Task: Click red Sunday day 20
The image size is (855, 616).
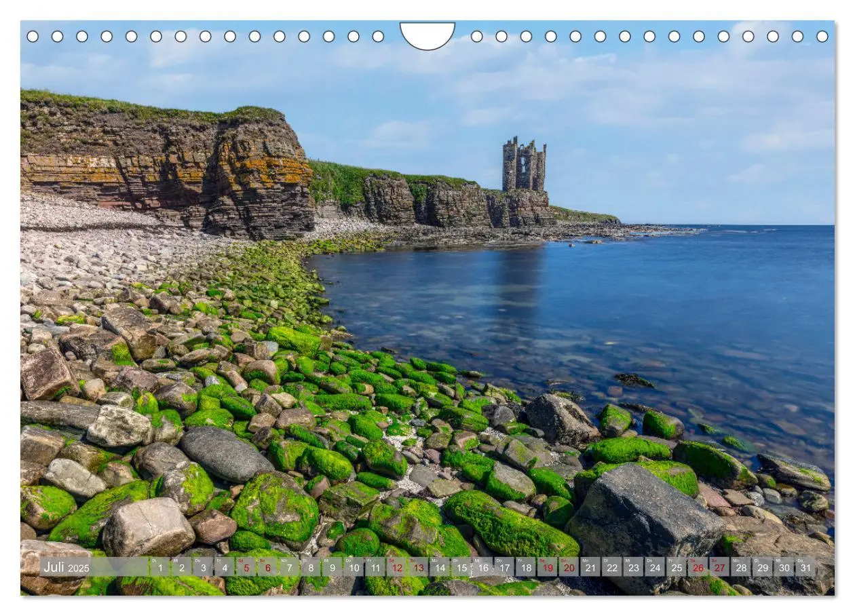Action: pos(569,567)
